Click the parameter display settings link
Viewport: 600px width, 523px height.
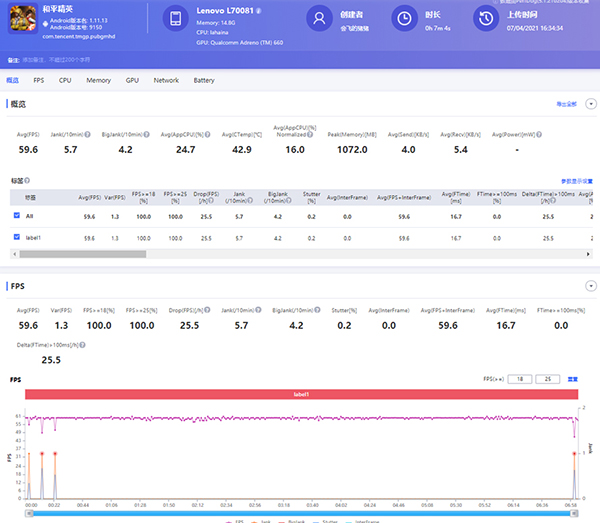[x=578, y=181]
